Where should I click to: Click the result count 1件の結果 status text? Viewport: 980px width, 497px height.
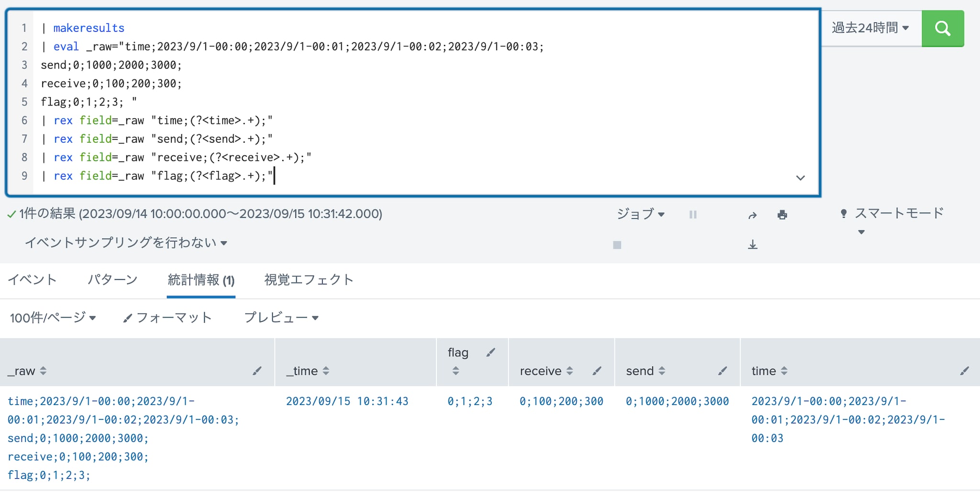(x=47, y=214)
